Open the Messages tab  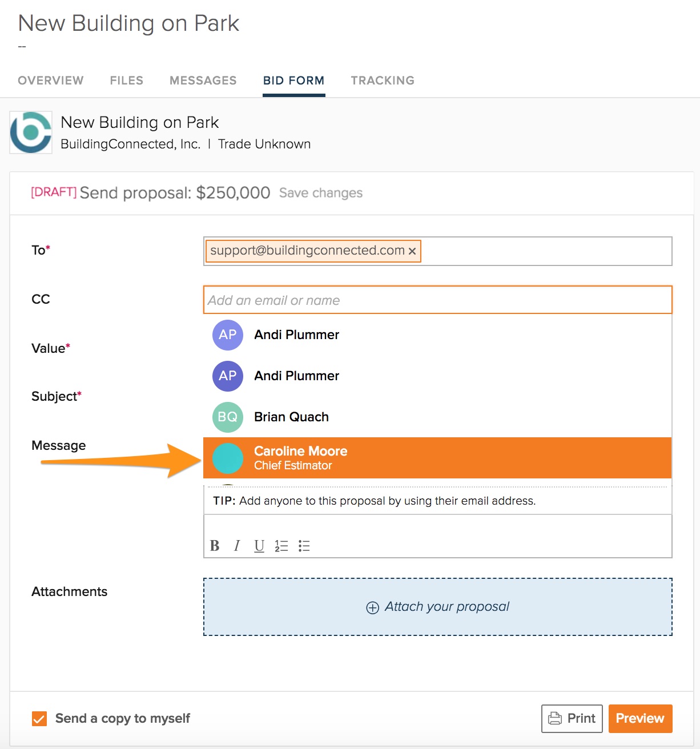[203, 80]
